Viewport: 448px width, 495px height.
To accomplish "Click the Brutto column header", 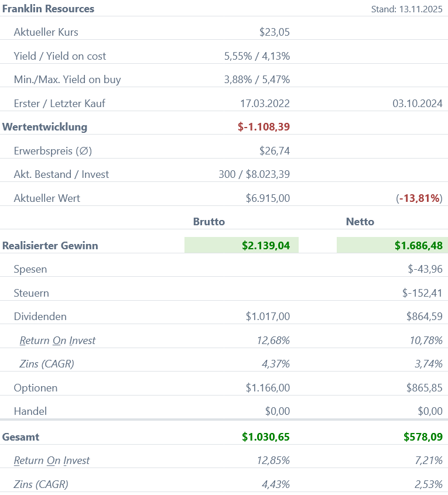I will pos(209,222).
